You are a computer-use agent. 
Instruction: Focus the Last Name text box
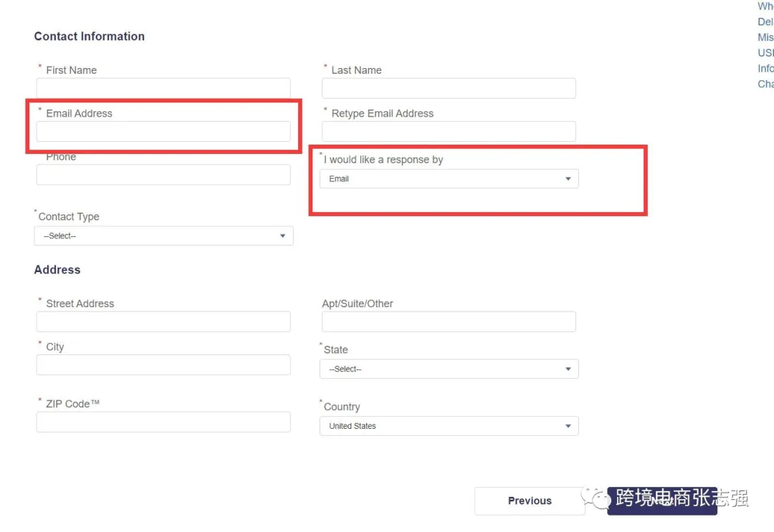(x=449, y=88)
